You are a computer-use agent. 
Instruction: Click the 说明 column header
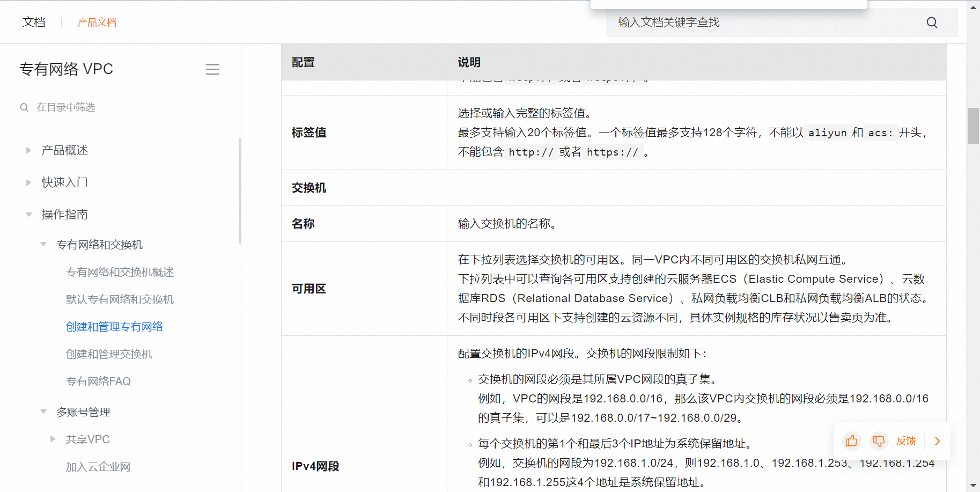point(697,62)
